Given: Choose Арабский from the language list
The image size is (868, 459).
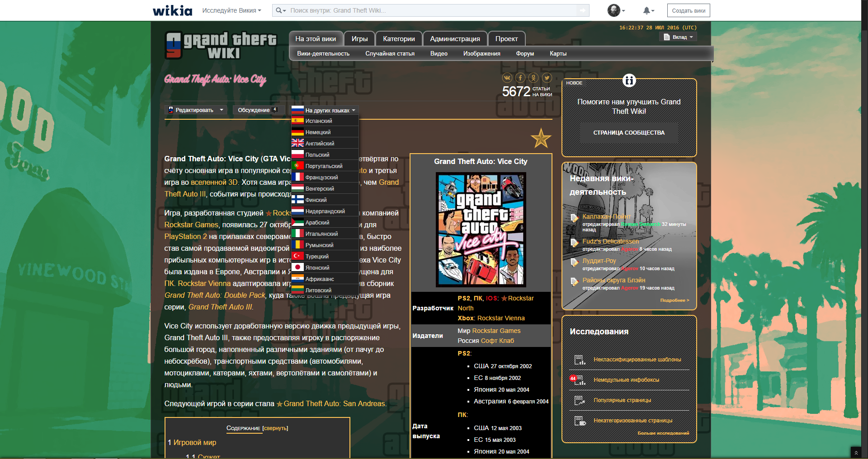Looking at the screenshot, I should [x=325, y=222].
